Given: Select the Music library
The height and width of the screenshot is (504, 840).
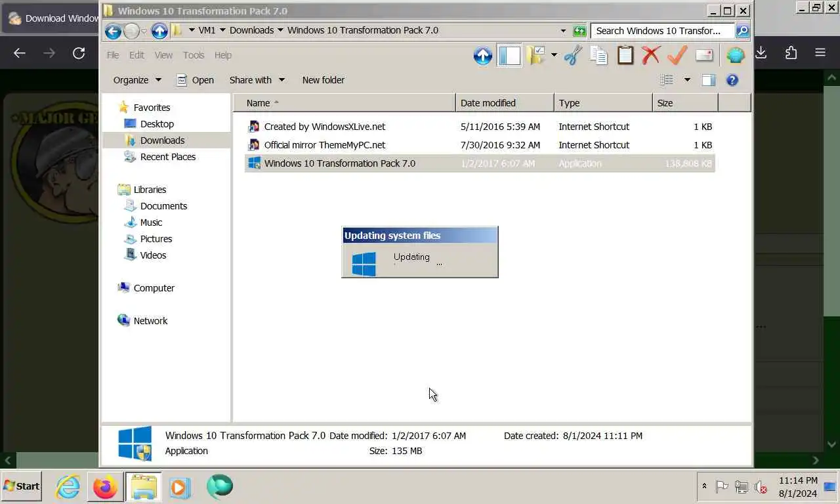Looking at the screenshot, I should [151, 222].
